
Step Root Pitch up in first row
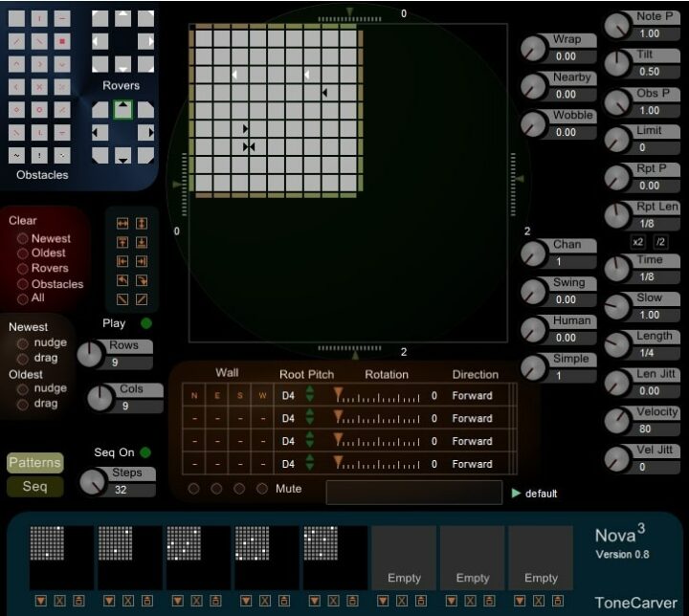click(x=309, y=390)
